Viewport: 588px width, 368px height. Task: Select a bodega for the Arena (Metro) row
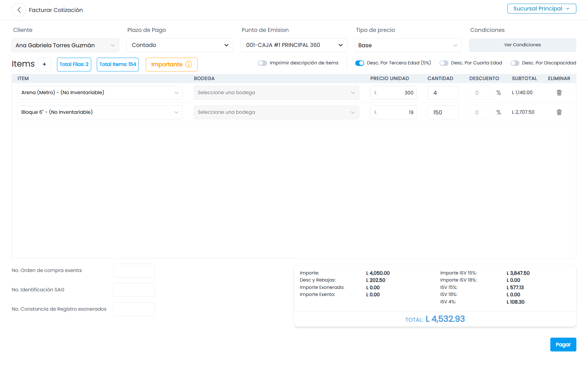coord(276,93)
